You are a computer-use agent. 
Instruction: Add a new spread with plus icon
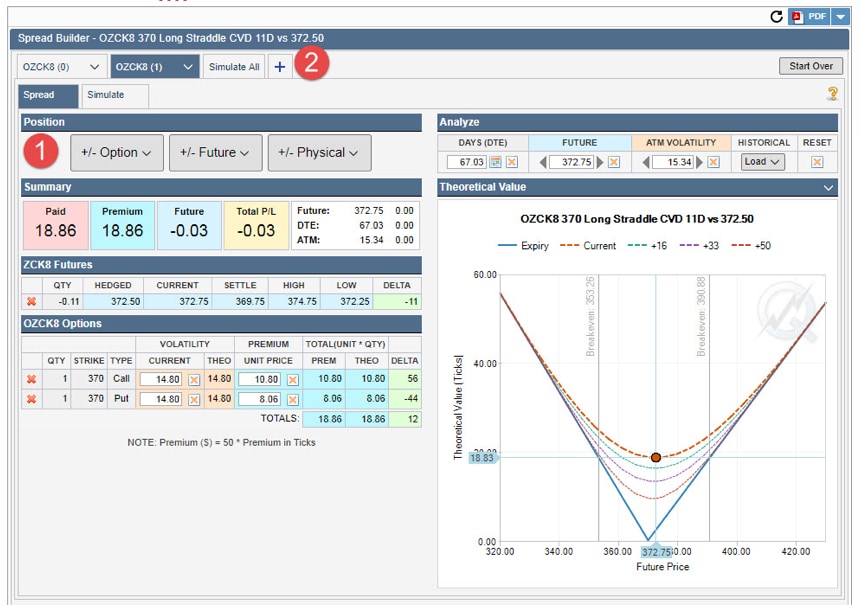(279, 67)
